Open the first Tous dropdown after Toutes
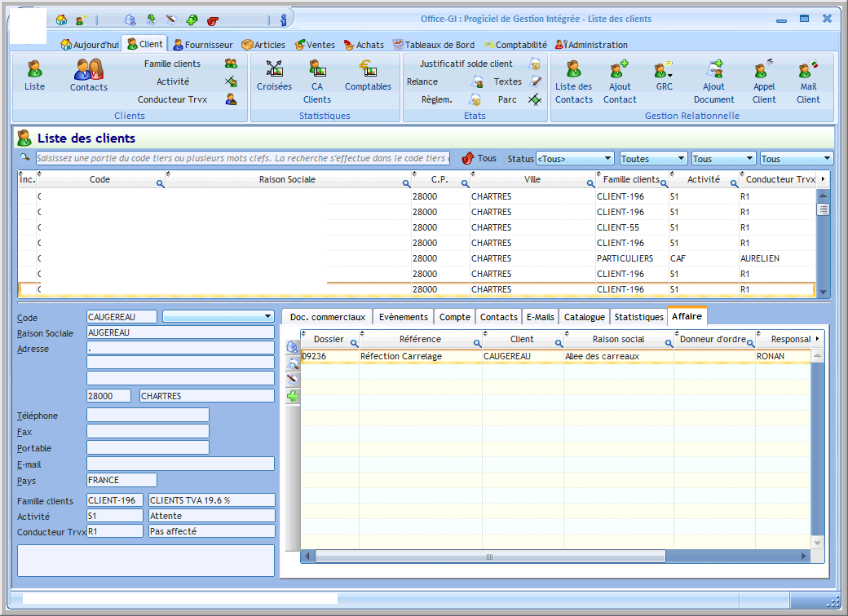This screenshot has height=616, width=848. pyautogui.click(x=723, y=158)
